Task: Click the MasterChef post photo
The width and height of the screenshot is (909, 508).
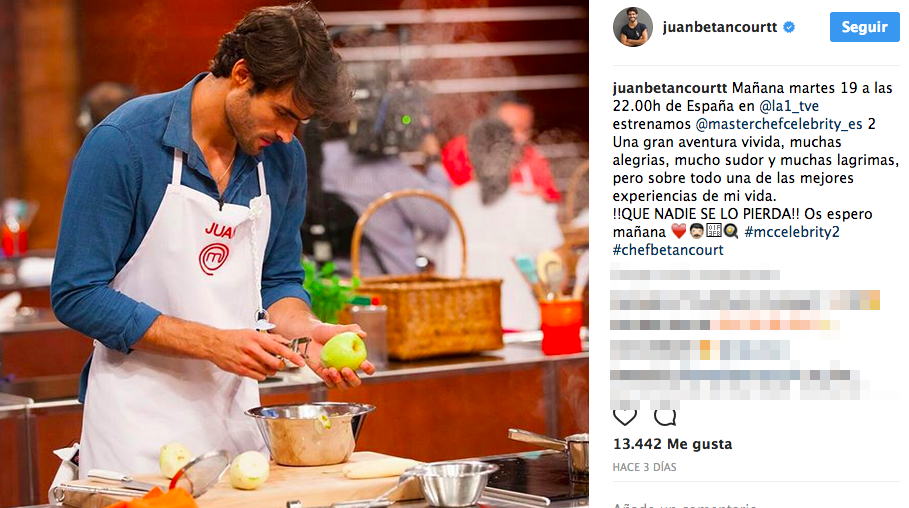Action: coord(294,254)
